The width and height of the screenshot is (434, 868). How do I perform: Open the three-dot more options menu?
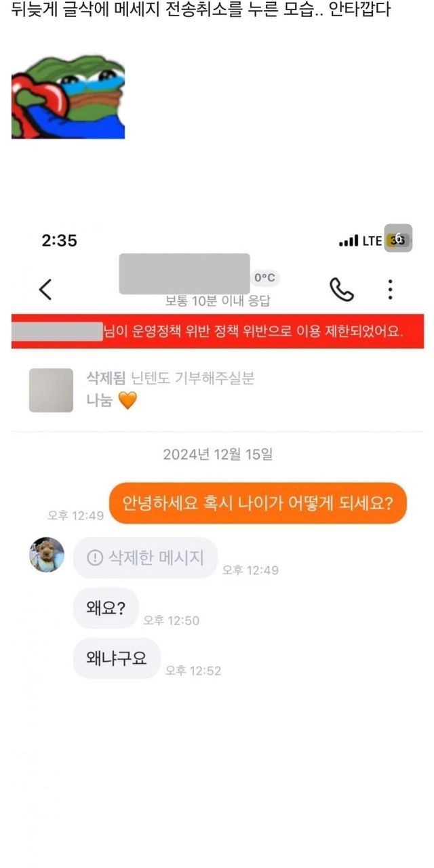[390, 290]
